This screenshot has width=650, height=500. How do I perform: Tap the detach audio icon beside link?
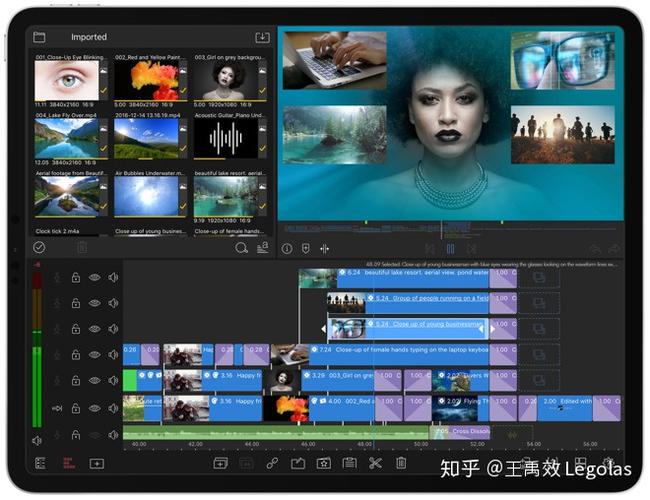pos(298,463)
